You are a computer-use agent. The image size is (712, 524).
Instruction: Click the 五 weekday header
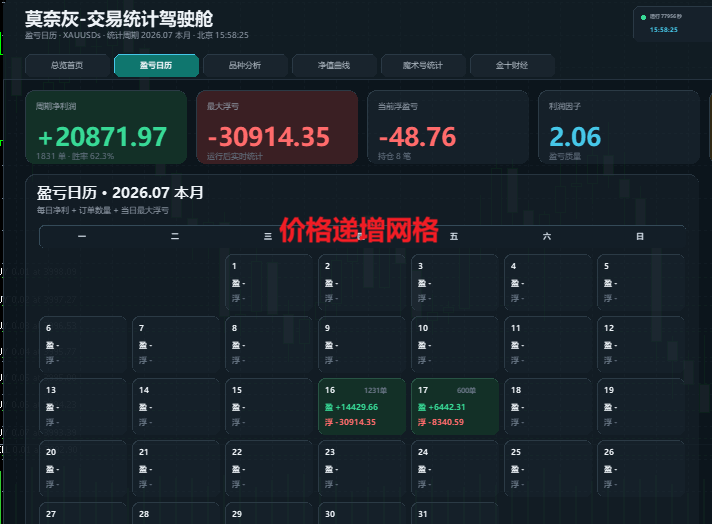click(x=454, y=236)
